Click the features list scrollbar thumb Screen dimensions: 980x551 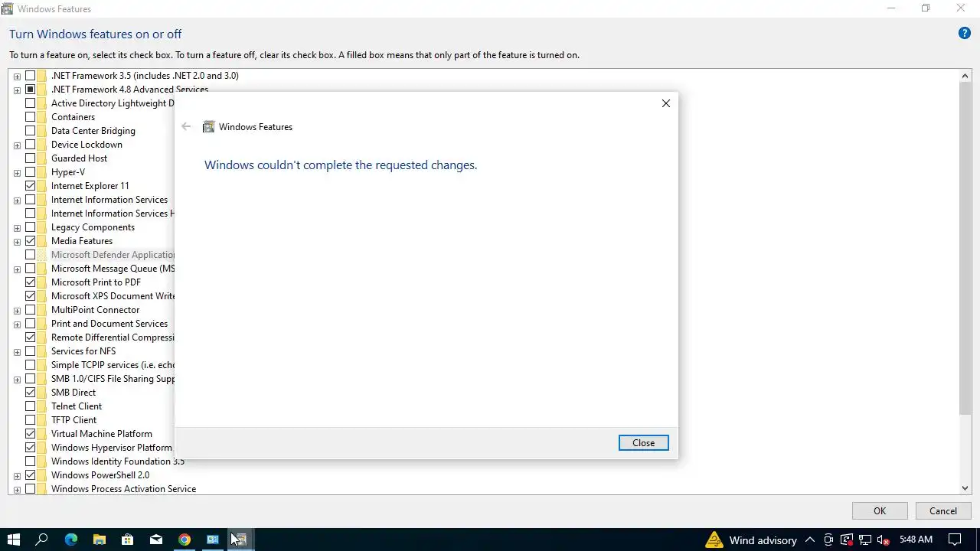(965, 249)
